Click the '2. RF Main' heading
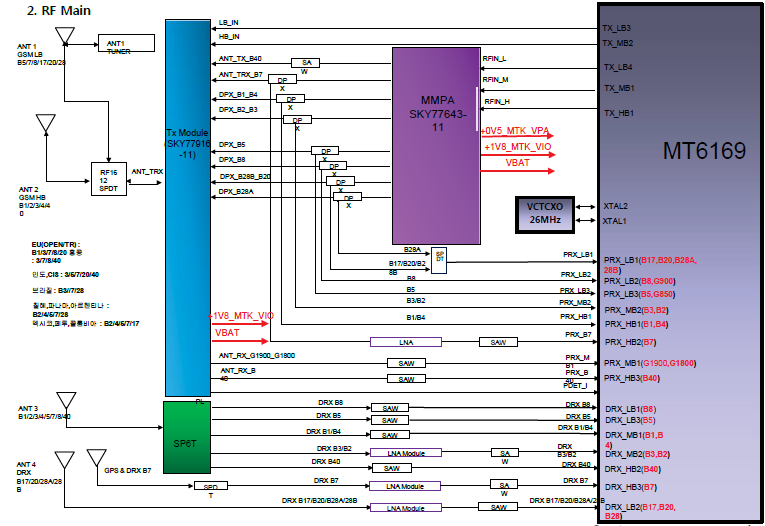 click(x=59, y=11)
